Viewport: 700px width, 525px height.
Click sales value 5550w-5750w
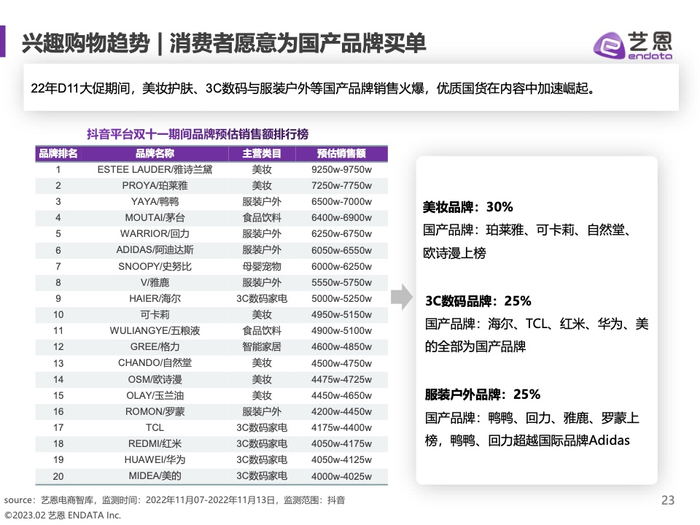[x=342, y=283]
